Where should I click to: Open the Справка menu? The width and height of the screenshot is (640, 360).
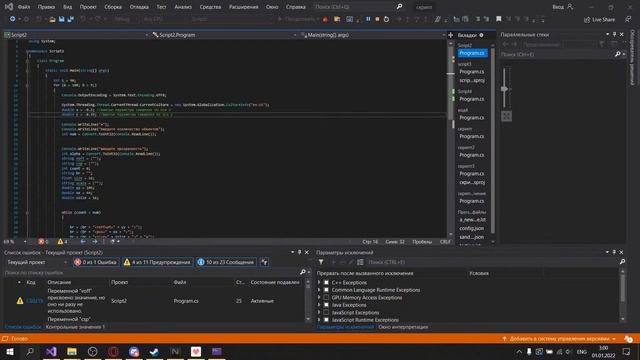[x=296, y=7]
